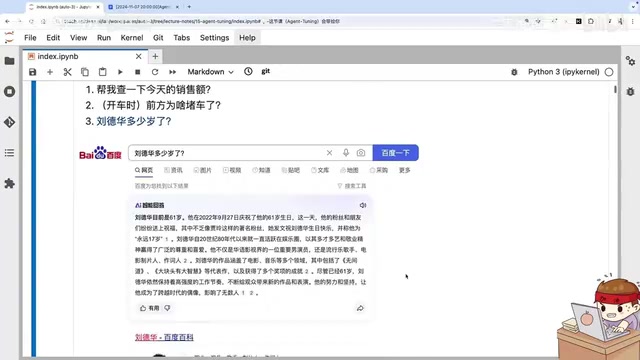The width and height of the screenshot is (640, 360).
Task: Click the Baidu logo in the image
Action: coord(100,153)
